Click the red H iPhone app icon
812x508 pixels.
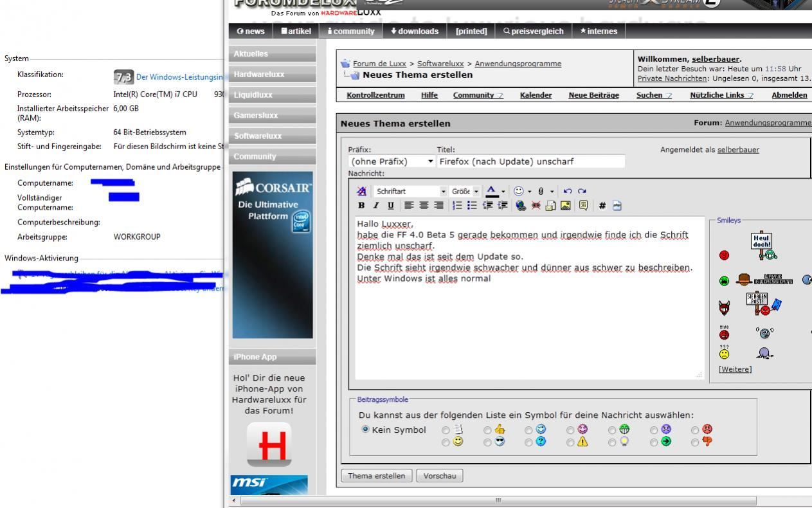269,444
